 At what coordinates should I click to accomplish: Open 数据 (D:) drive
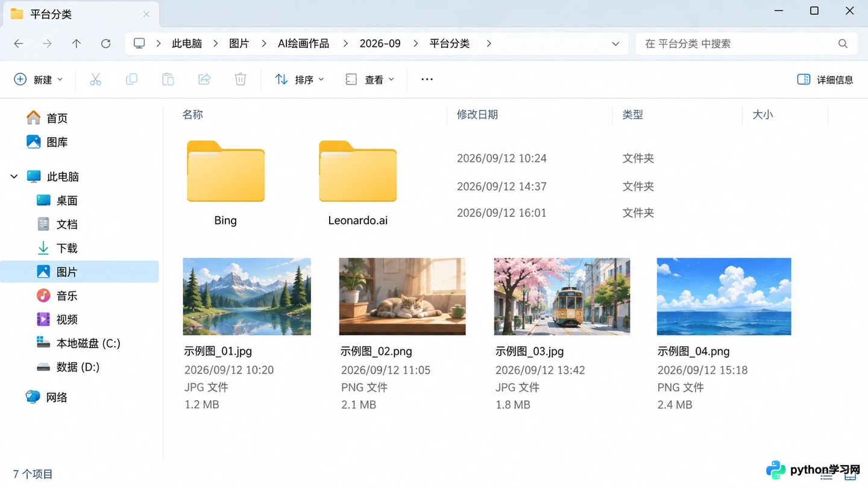pyautogui.click(x=68, y=367)
